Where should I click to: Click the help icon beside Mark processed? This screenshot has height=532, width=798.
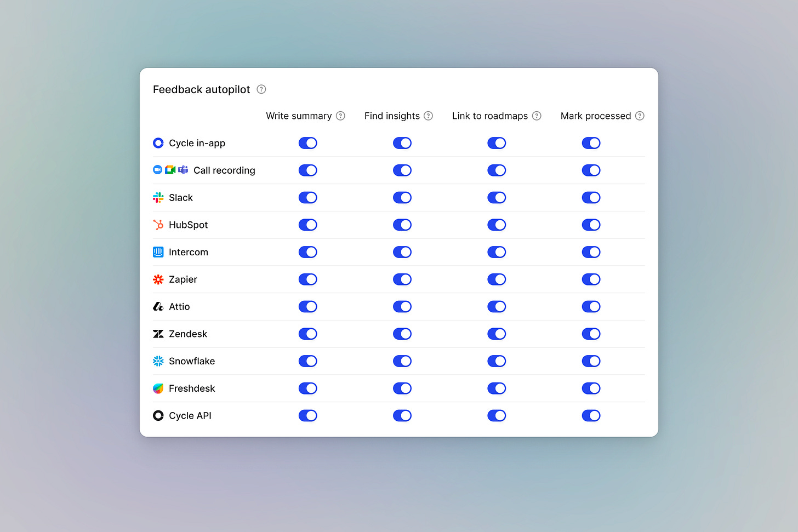click(x=640, y=116)
